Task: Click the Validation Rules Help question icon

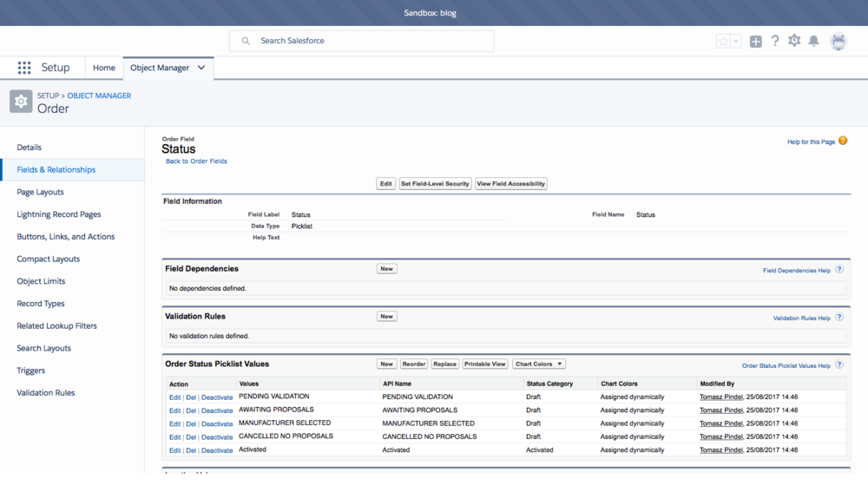Action: point(839,318)
